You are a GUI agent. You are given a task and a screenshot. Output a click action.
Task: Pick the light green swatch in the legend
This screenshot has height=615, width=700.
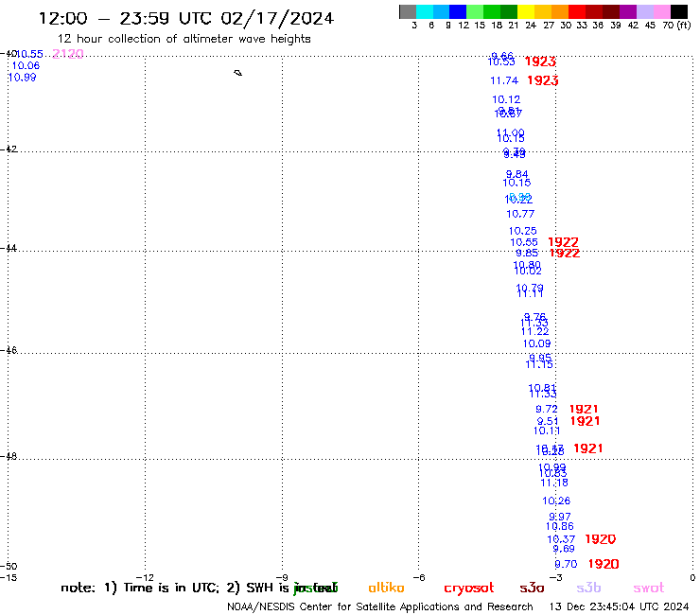475,11
